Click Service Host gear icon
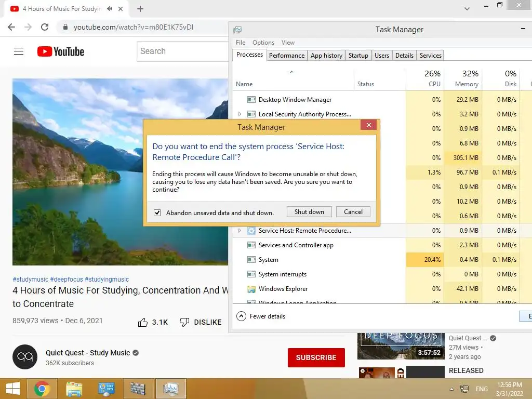 tap(251, 230)
